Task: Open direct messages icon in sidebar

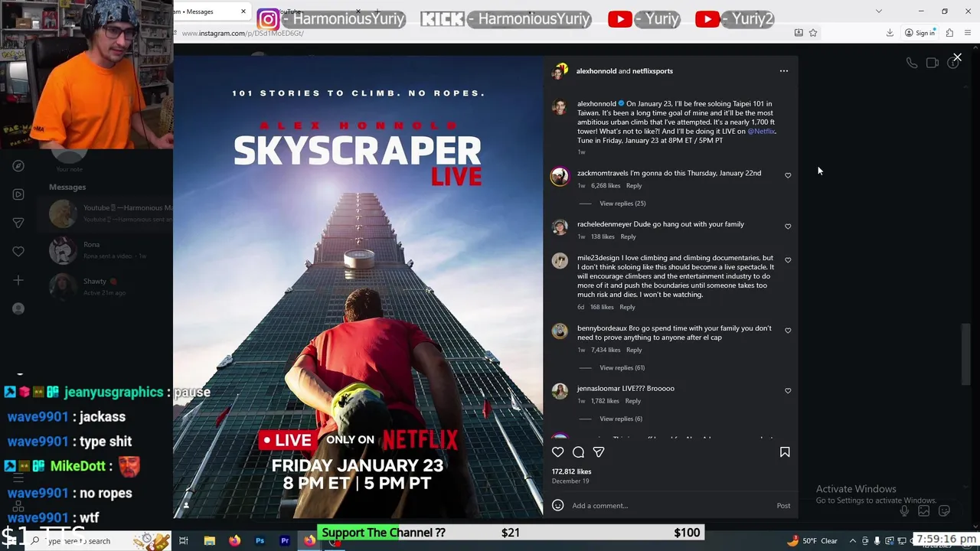Action: (x=18, y=223)
